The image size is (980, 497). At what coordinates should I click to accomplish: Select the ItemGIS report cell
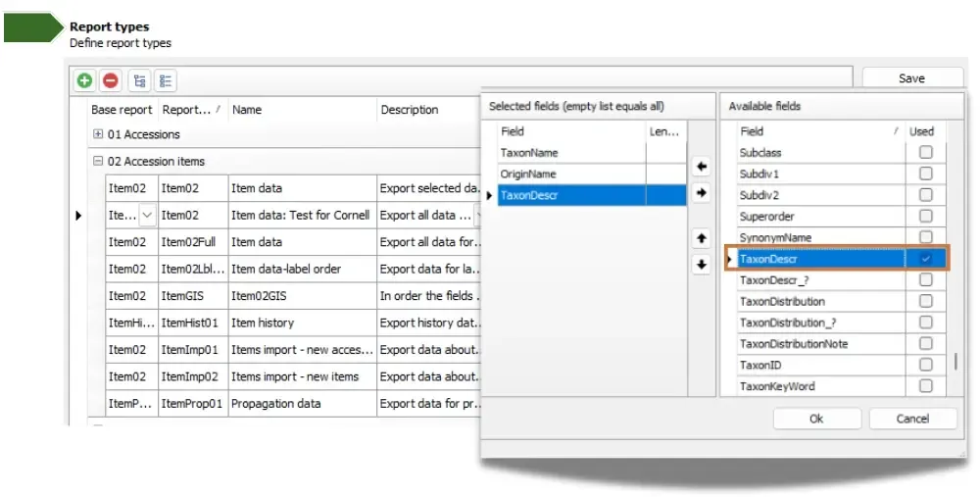(193, 296)
